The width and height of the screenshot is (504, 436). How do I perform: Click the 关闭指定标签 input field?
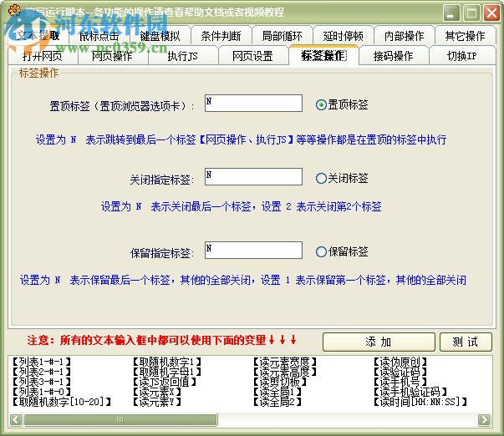[253, 177]
